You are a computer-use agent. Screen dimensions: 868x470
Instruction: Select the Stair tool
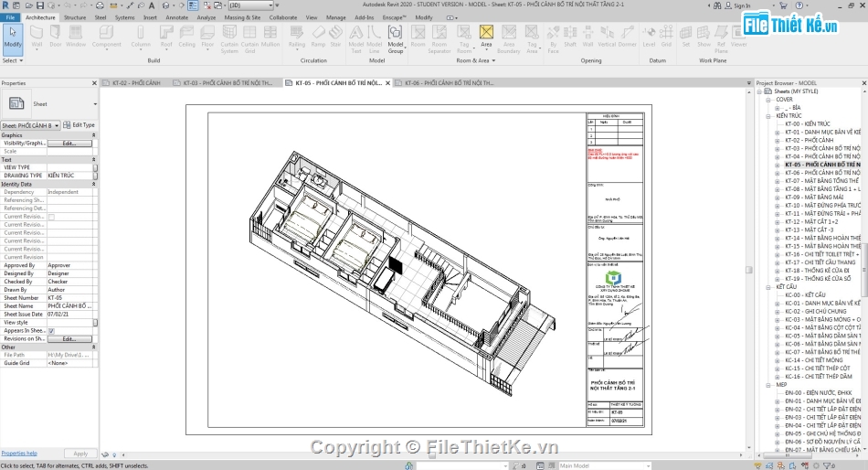335,37
